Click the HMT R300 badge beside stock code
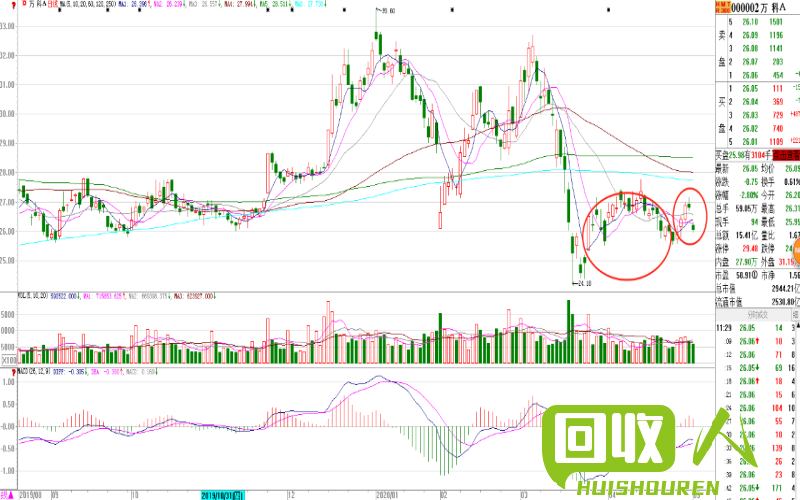Viewport: 800px width, 500px height. pos(723,7)
